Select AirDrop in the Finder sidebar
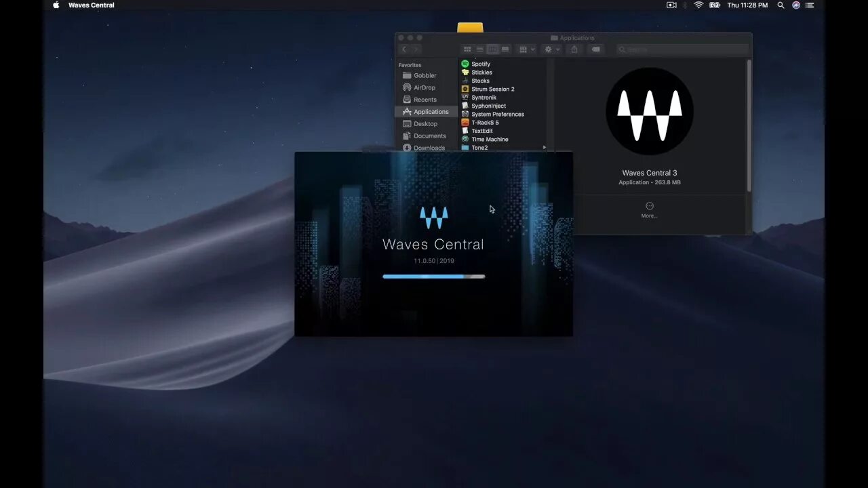The width and height of the screenshot is (868, 488). point(425,87)
